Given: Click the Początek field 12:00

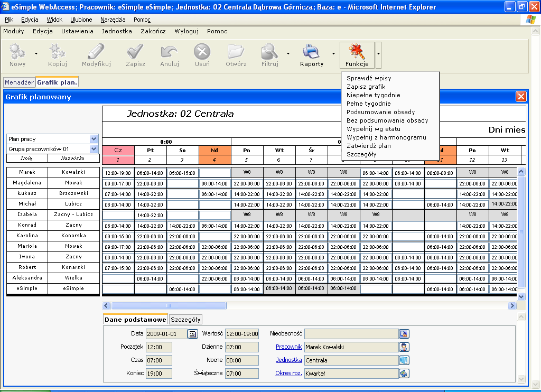Looking at the screenshot, I should 158,347.
